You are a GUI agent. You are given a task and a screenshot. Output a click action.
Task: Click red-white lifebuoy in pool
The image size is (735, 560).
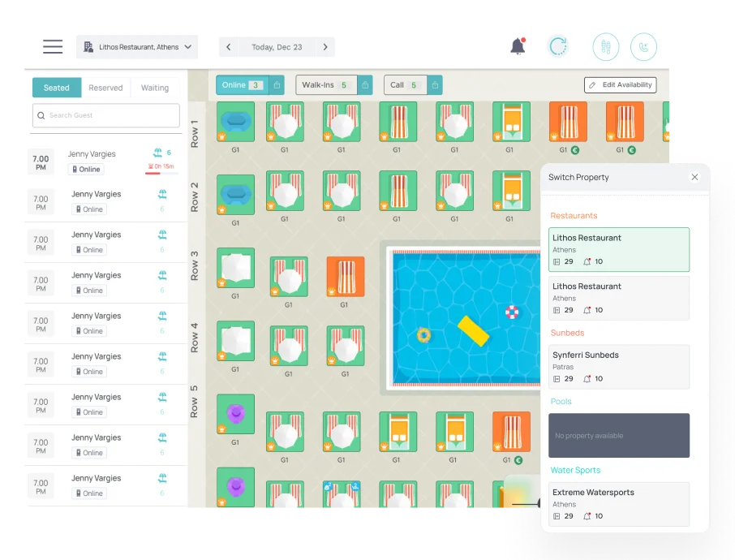pyautogui.click(x=512, y=312)
